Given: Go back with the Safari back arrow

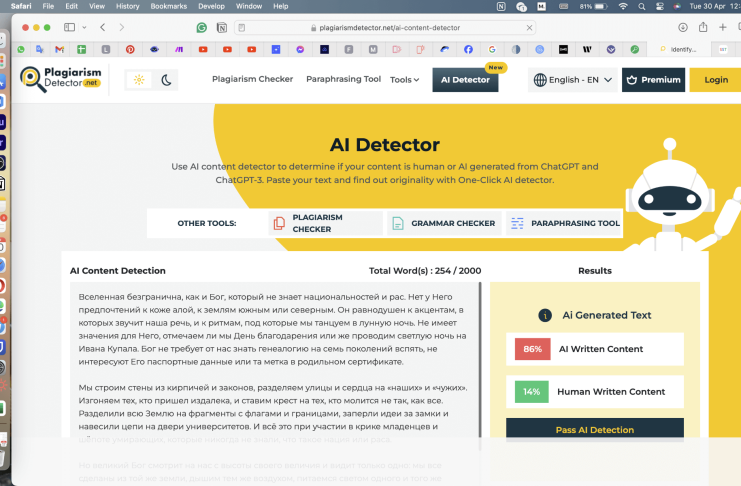Looking at the screenshot, I should point(103,27).
